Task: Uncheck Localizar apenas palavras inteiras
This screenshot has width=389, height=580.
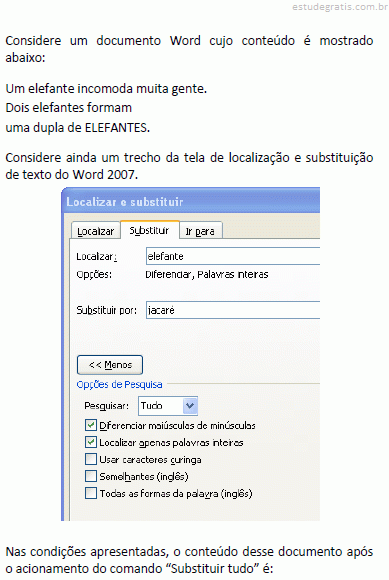Action: [x=91, y=442]
